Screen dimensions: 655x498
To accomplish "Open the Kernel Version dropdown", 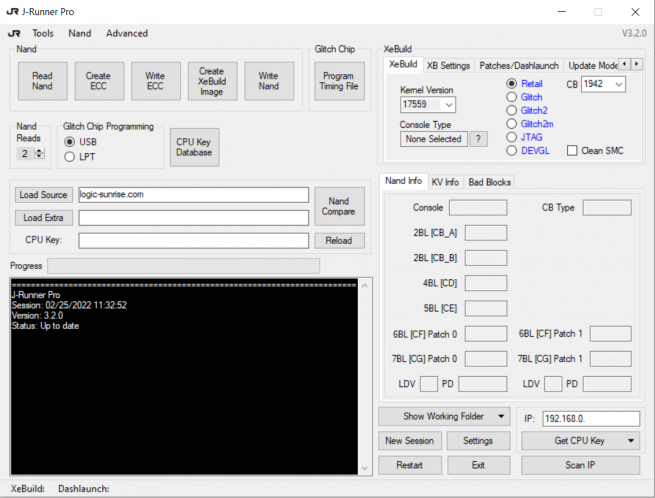I will (449, 104).
